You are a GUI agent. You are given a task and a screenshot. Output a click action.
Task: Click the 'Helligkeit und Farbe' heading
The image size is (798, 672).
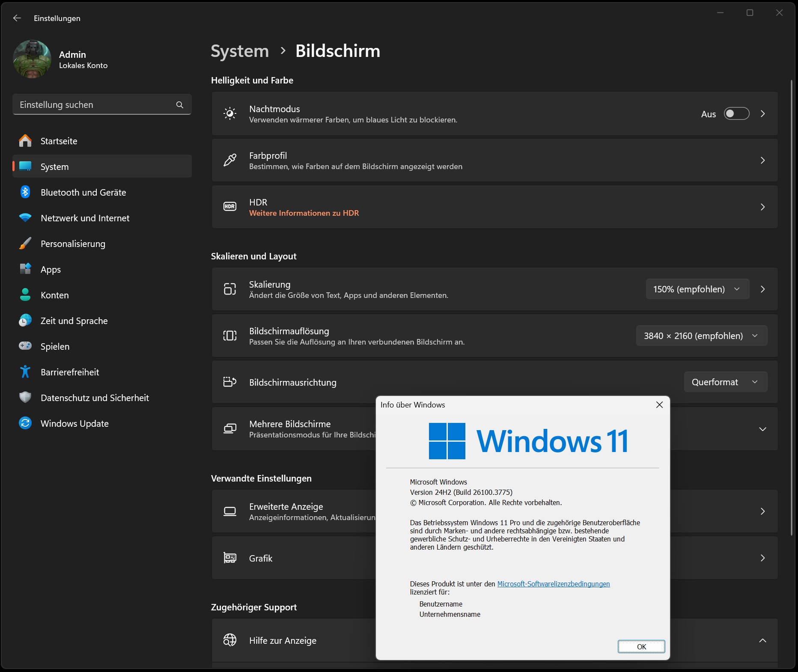point(252,80)
